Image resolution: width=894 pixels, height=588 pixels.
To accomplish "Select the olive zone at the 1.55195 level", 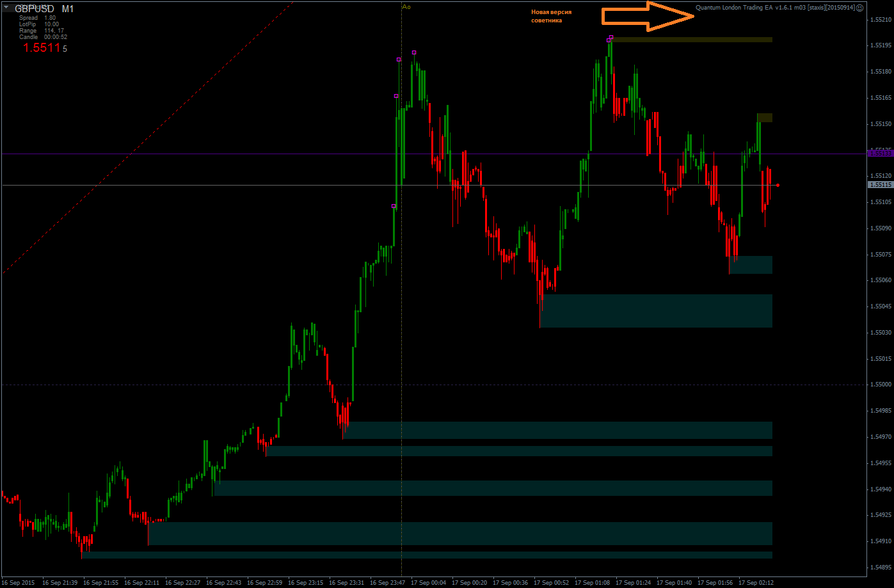I will click(692, 40).
